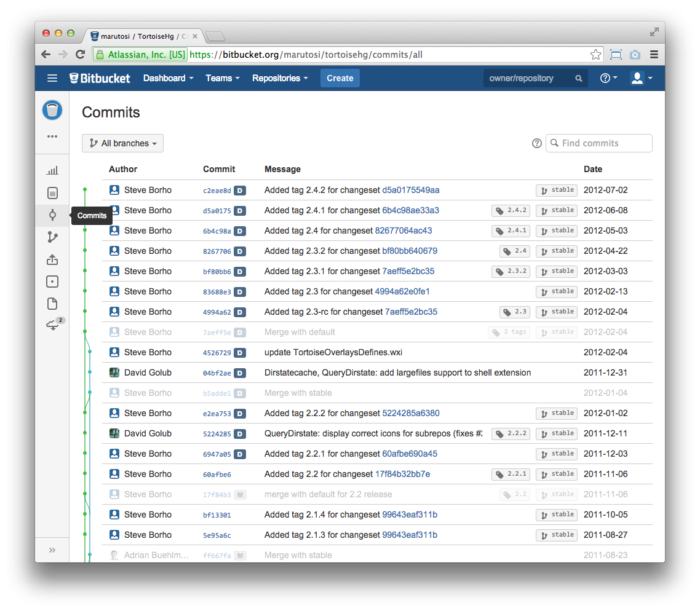Open the bar chart Overview icon in the sidebar

coord(52,171)
